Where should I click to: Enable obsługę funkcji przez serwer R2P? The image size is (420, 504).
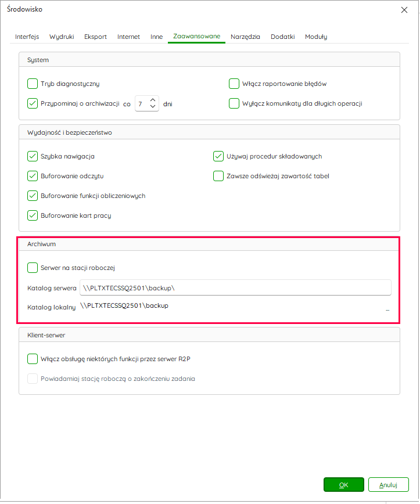33,359
